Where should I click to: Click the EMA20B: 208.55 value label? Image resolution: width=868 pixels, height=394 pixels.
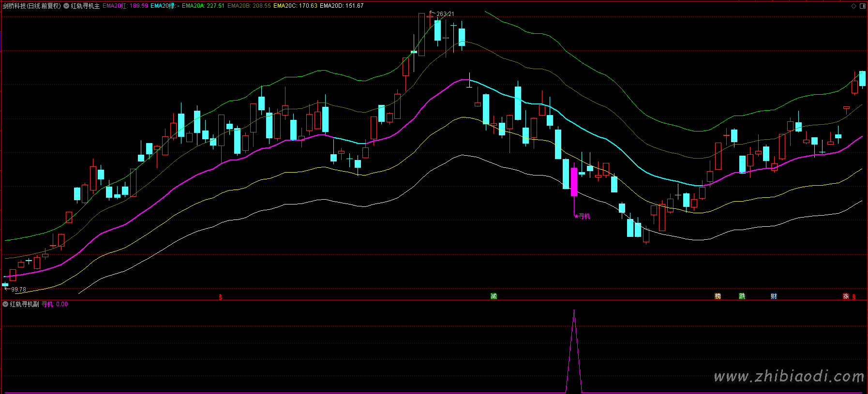pos(249,6)
